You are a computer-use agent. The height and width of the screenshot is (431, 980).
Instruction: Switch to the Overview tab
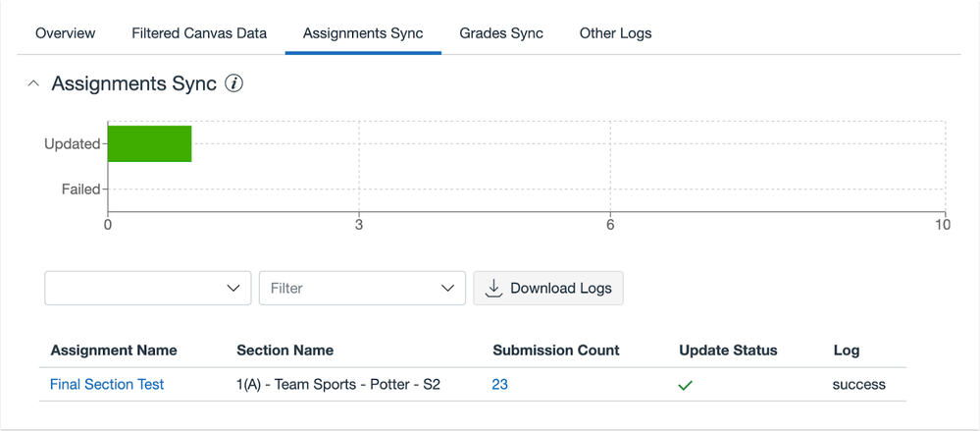66,33
